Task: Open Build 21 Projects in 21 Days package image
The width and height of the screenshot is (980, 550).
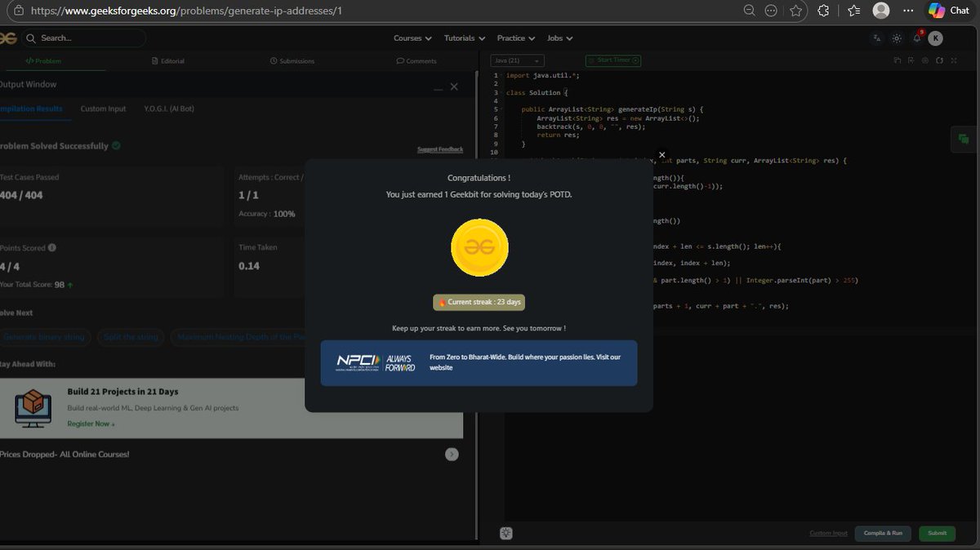Action: (33, 407)
